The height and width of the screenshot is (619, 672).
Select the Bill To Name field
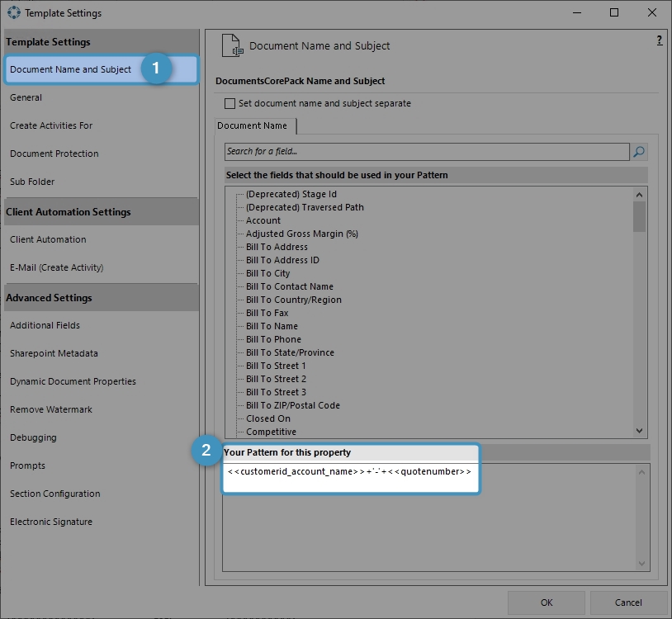point(272,327)
